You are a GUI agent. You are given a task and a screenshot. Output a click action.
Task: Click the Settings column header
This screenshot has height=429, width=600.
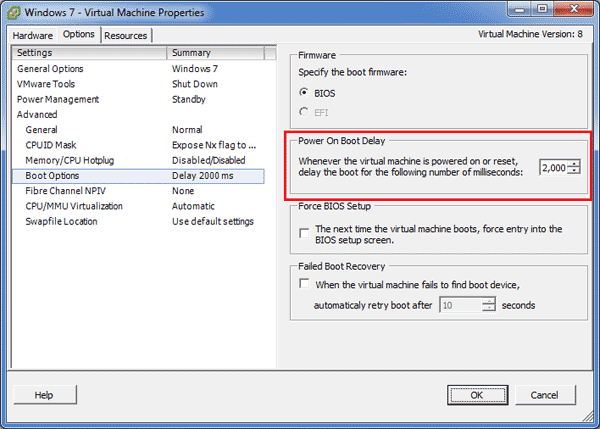tap(90, 53)
